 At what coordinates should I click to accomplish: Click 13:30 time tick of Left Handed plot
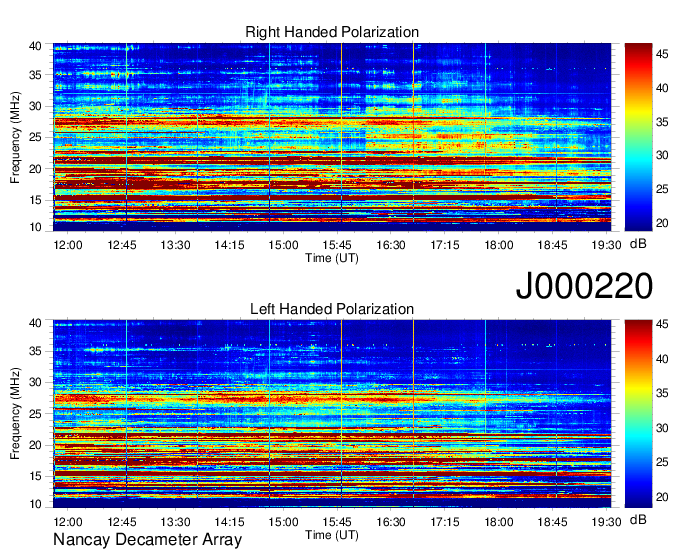coord(176,522)
